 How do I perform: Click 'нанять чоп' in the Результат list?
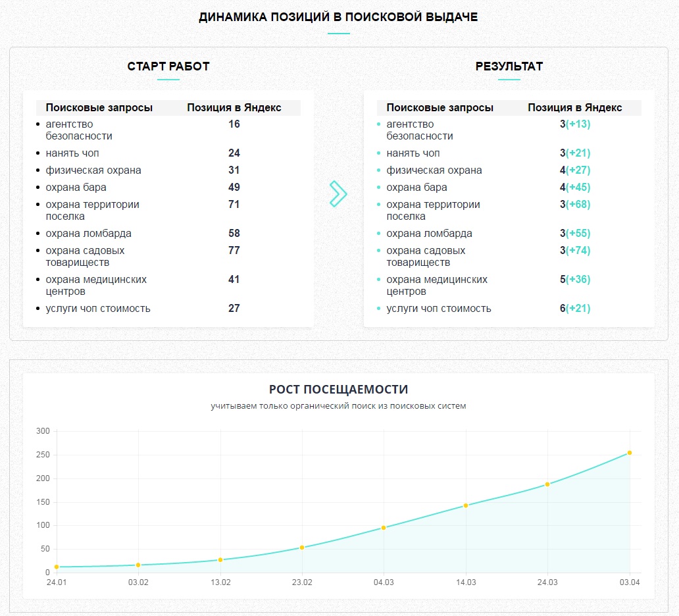coord(413,153)
